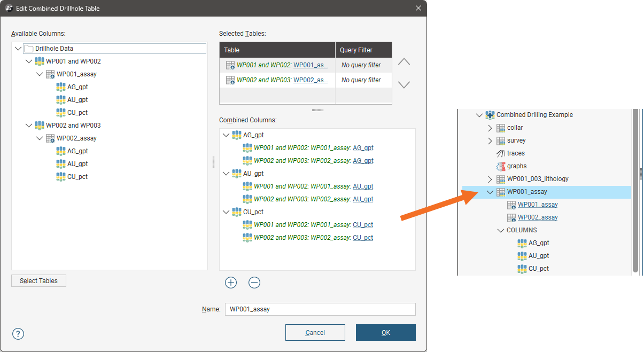Click the Name input field
Screen dimensions: 644x352
(x=320, y=309)
